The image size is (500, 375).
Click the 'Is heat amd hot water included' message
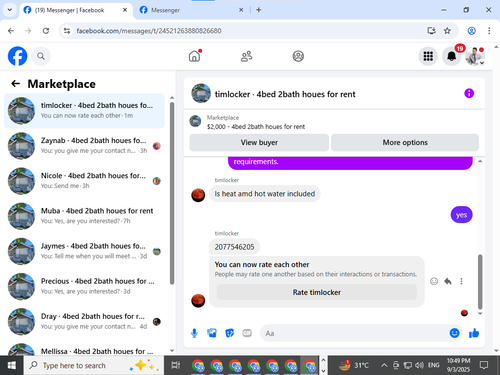click(265, 194)
